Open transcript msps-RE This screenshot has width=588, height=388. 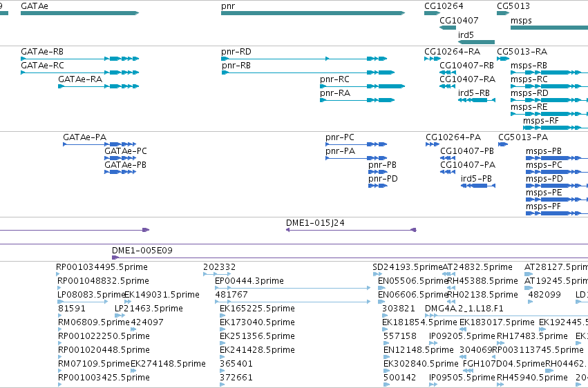(529, 107)
